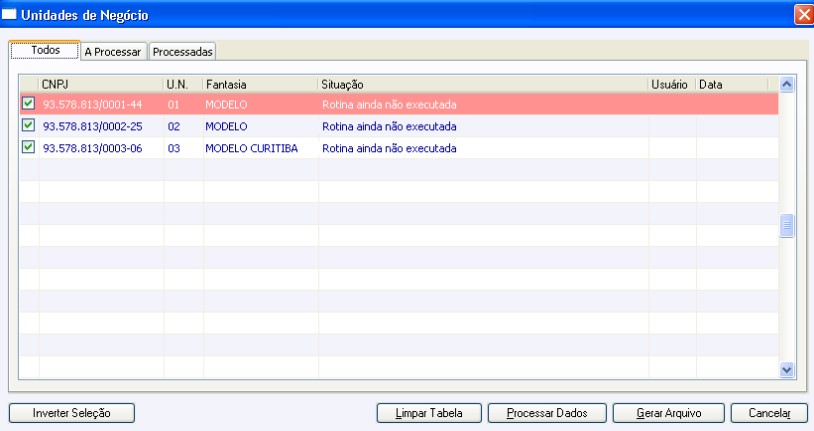This screenshot has width=814, height=431.
Task: Click the U.N. value 01
Action: [x=173, y=104]
